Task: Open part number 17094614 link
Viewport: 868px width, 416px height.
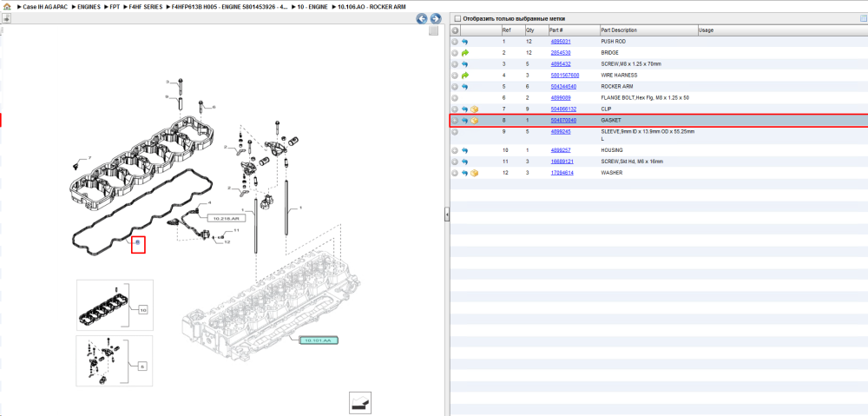Action: 562,173
